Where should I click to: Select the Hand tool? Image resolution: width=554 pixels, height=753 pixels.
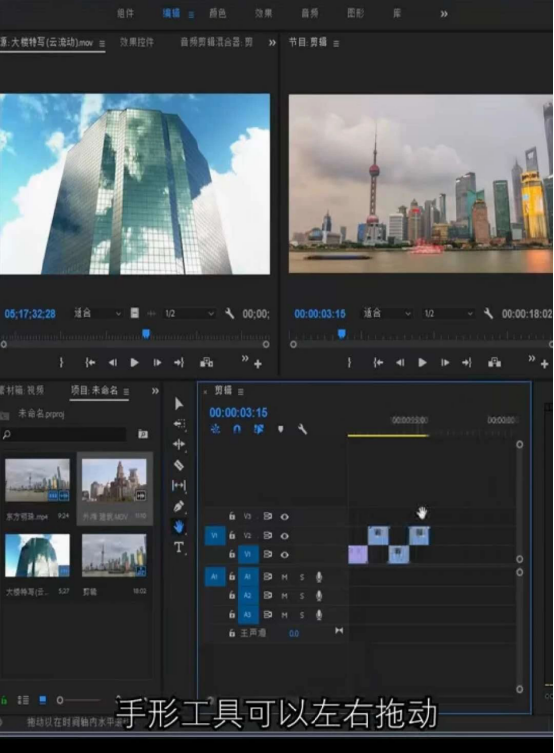(x=179, y=527)
